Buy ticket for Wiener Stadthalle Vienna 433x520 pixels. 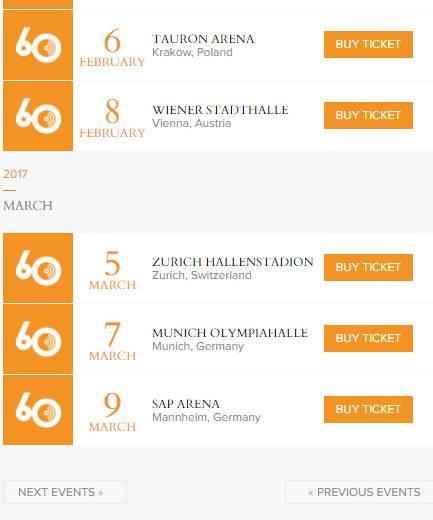368,116
